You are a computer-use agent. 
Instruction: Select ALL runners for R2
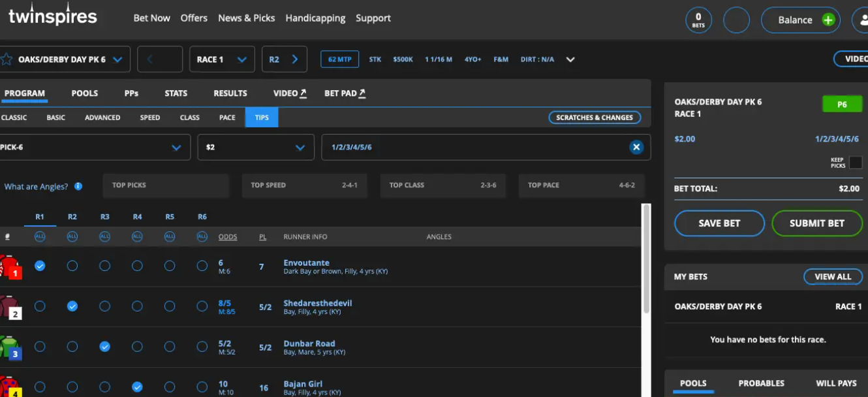click(x=72, y=236)
